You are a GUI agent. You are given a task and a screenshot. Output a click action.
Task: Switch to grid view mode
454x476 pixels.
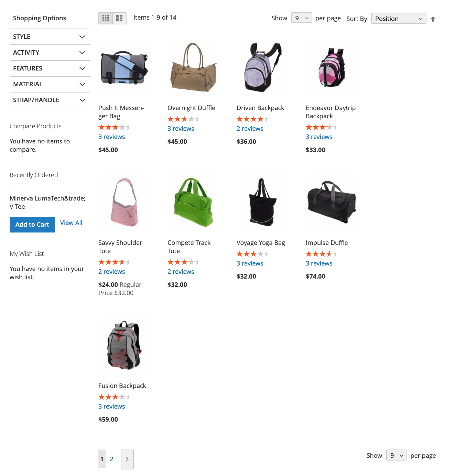coord(106,18)
